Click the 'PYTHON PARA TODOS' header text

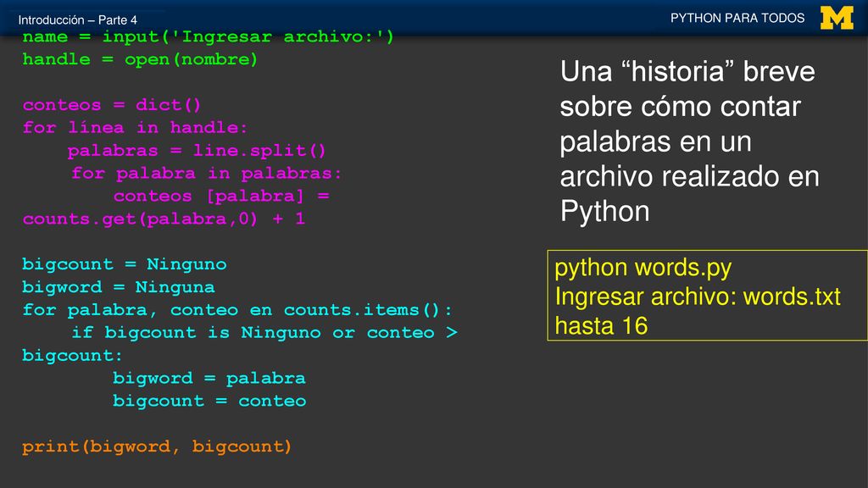[x=737, y=19]
